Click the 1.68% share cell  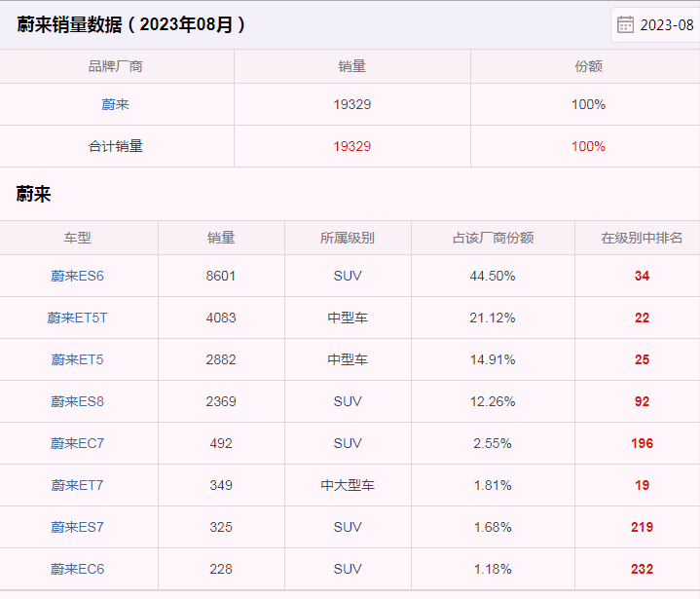(x=493, y=527)
